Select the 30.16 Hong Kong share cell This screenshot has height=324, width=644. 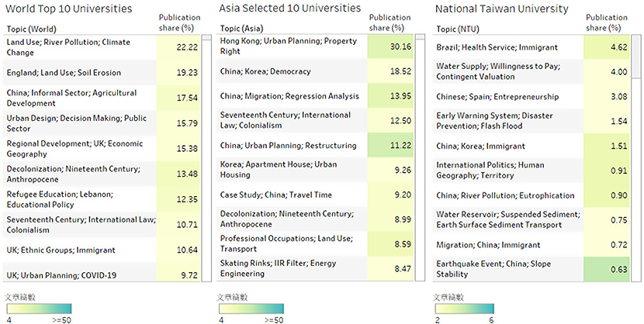tap(390, 47)
